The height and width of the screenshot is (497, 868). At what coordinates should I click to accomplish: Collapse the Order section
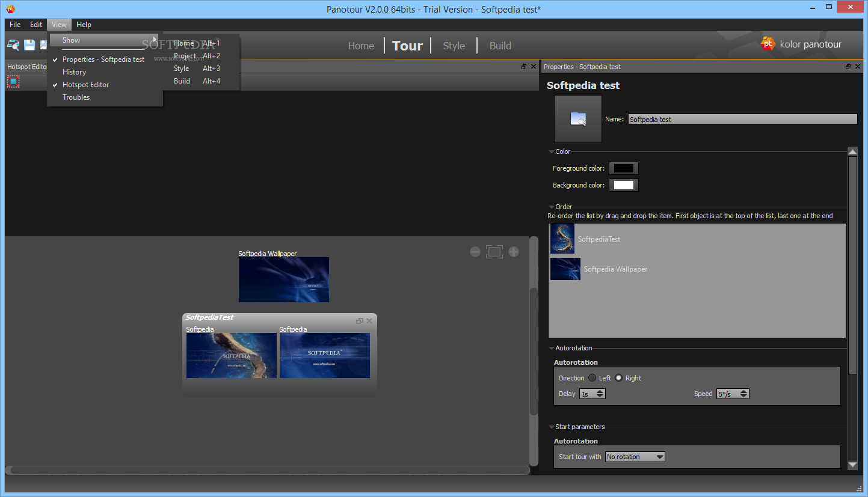click(552, 207)
